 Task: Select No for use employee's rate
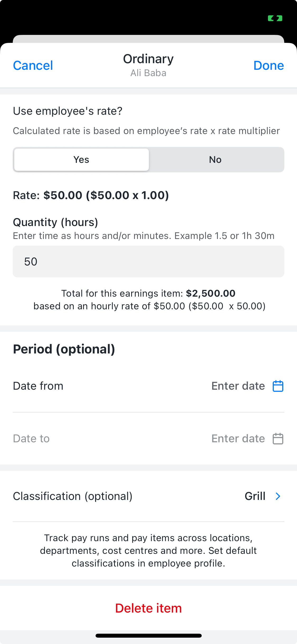215,160
